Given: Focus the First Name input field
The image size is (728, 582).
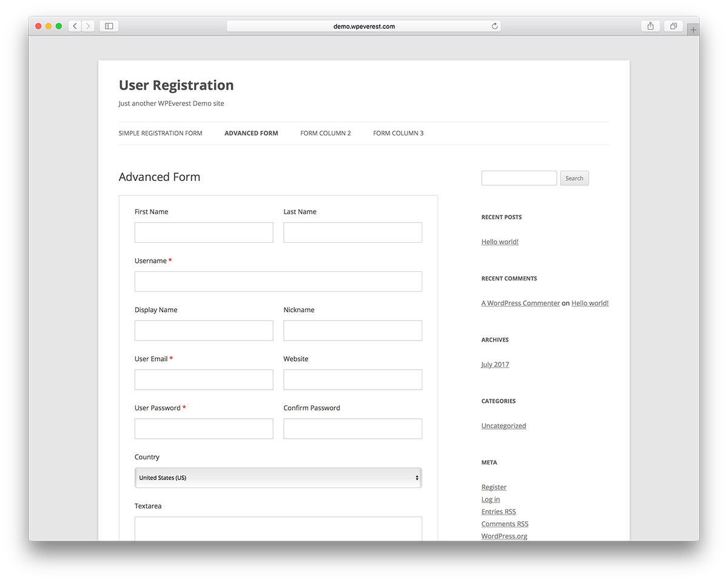Looking at the screenshot, I should (x=204, y=232).
